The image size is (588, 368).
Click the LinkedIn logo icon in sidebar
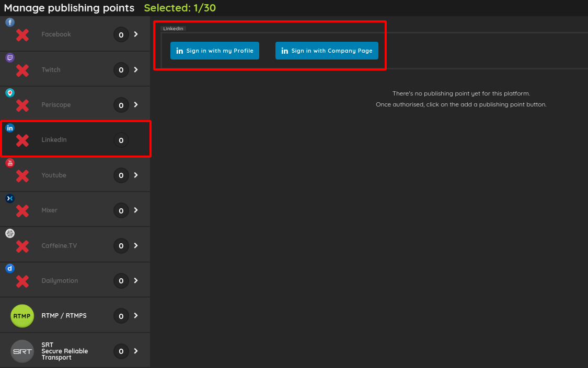pos(10,128)
